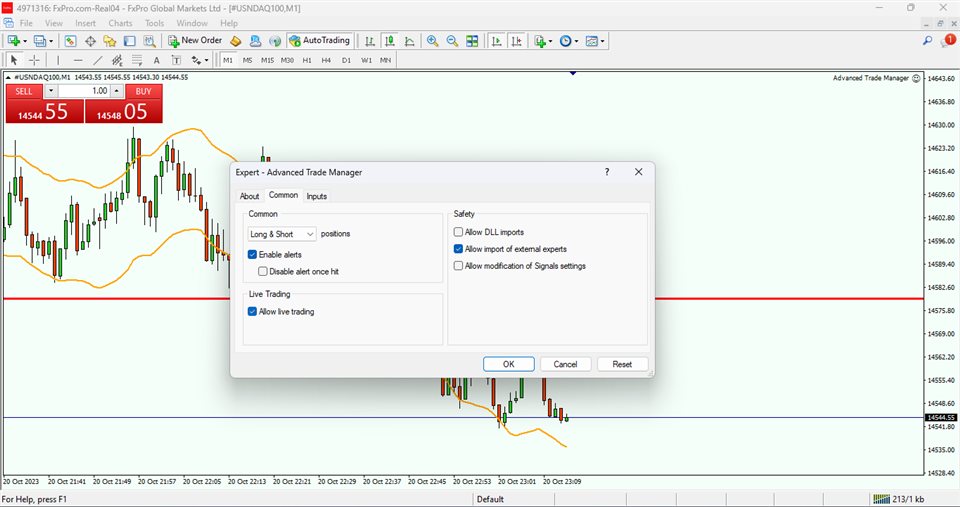
Task: Open the Profiles toolbar icon
Action: 39,41
